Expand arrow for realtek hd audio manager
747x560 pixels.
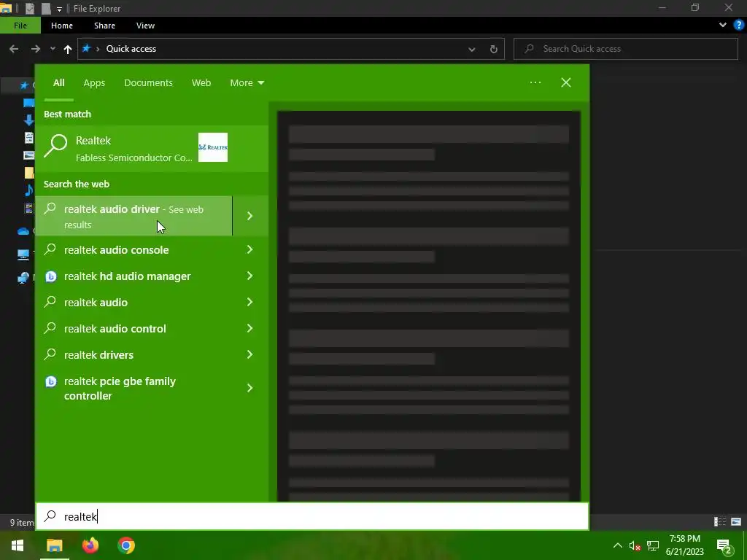tap(249, 276)
